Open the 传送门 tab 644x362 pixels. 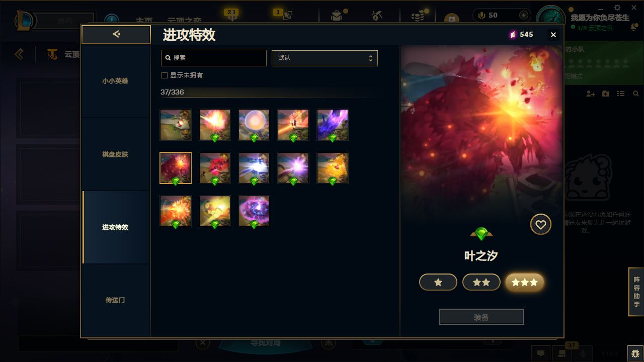[x=115, y=300]
